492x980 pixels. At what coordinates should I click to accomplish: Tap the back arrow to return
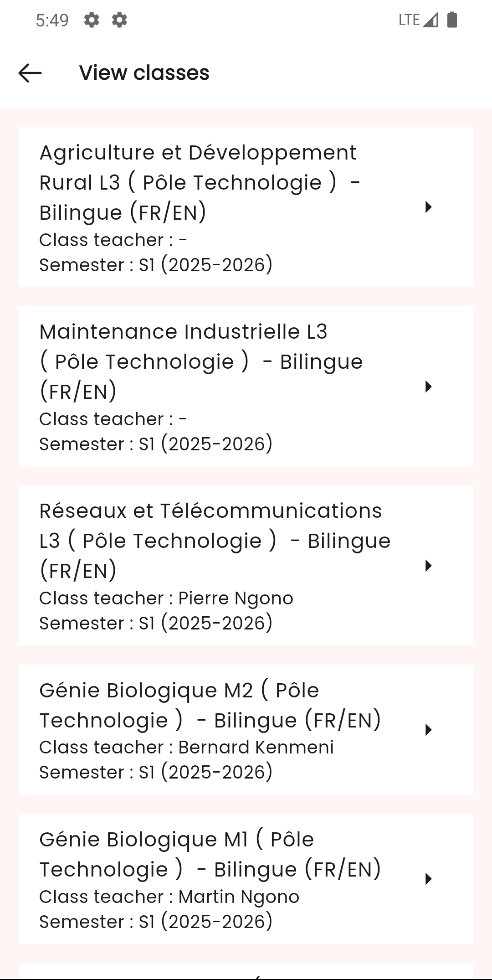tap(30, 73)
